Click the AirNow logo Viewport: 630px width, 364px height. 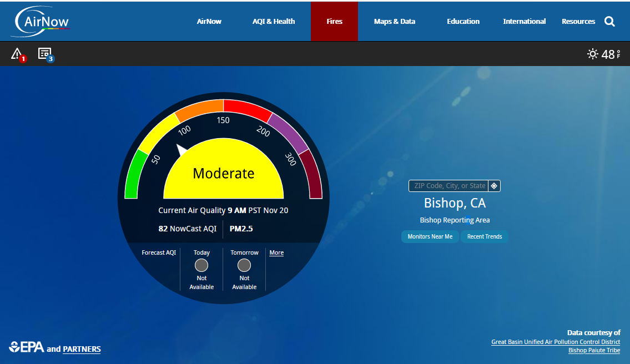[x=40, y=22]
